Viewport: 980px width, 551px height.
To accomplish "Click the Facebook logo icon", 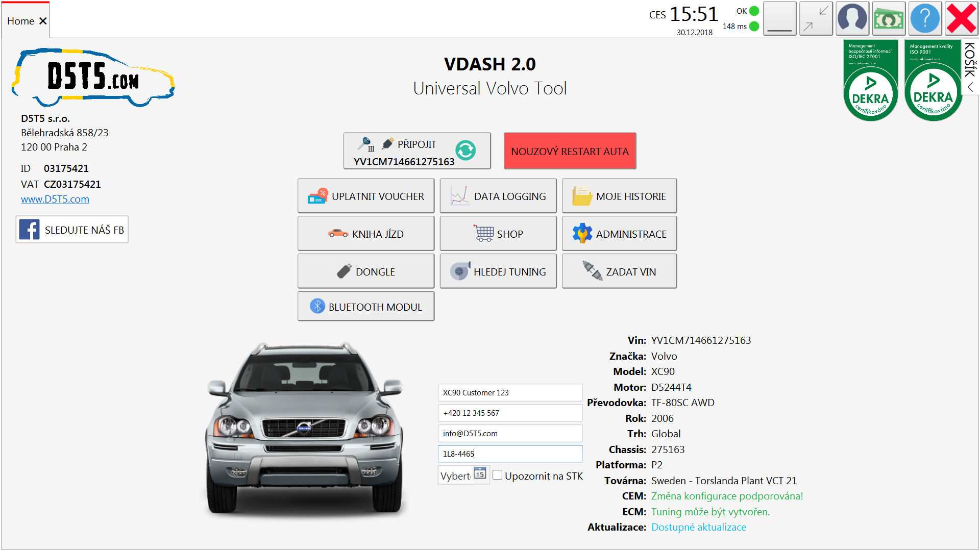I will coord(30,230).
